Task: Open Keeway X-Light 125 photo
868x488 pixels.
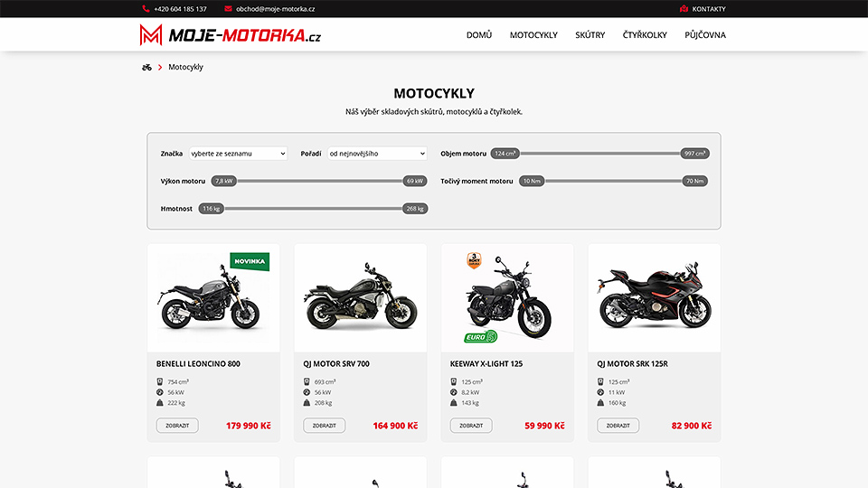Action: tap(507, 297)
